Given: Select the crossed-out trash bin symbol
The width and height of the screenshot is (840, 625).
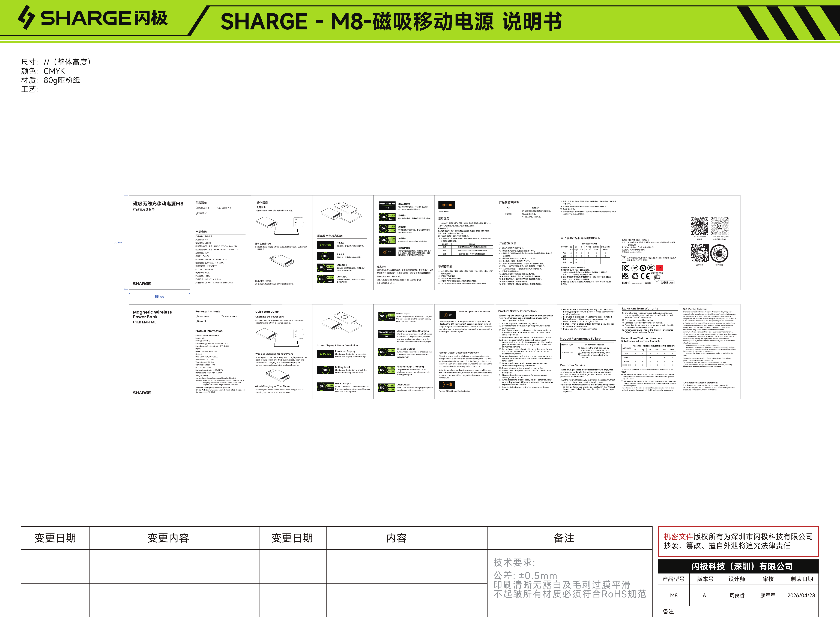Looking at the screenshot, I should [x=624, y=259].
